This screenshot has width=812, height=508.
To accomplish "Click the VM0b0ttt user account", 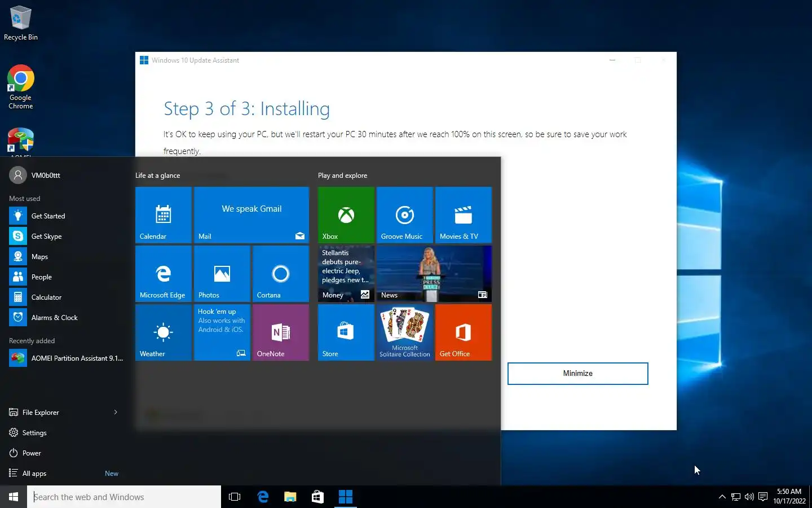I will coord(35,176).
